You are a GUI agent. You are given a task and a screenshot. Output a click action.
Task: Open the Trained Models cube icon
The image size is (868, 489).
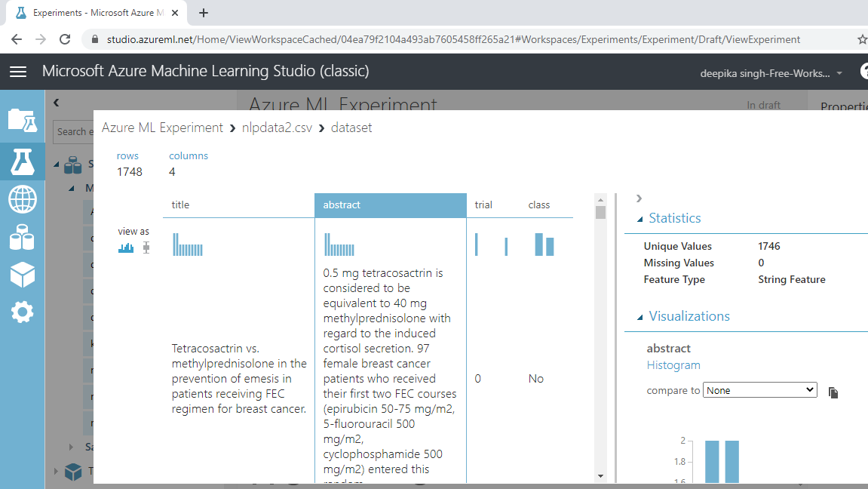click(x=22, y=275)
